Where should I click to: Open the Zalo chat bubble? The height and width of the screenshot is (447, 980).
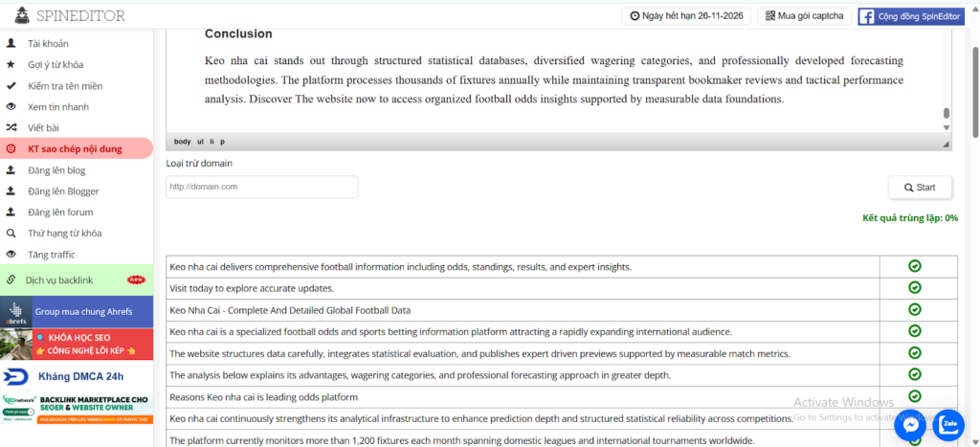(x=950, y=424)
